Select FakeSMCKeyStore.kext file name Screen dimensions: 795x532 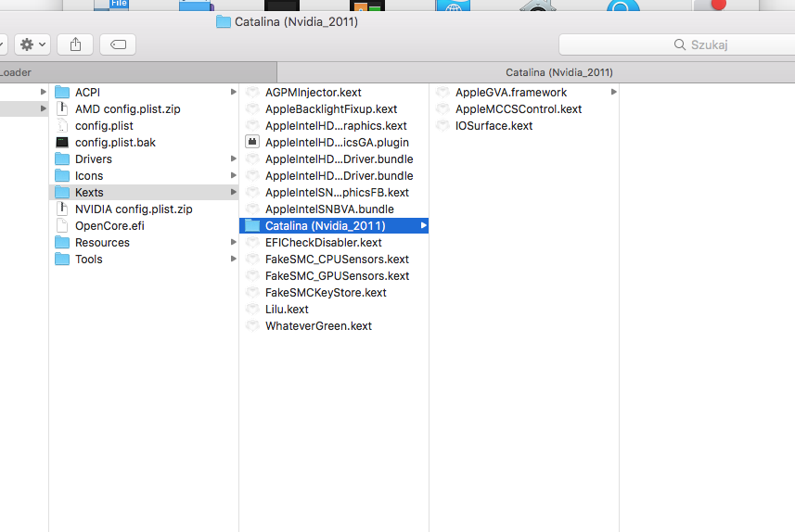(x=326, y=293)
